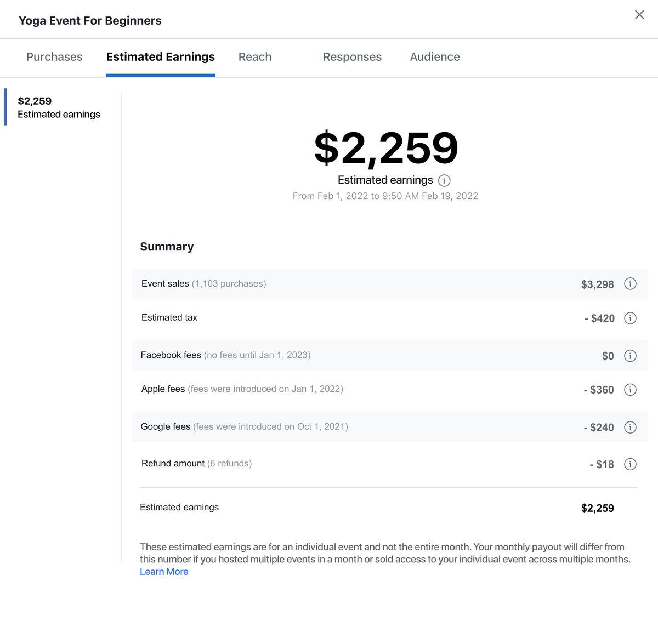Click info icon beside Estimated earnings headline
The height and width of the screenshot is (644, 658).
coord(444,180)
